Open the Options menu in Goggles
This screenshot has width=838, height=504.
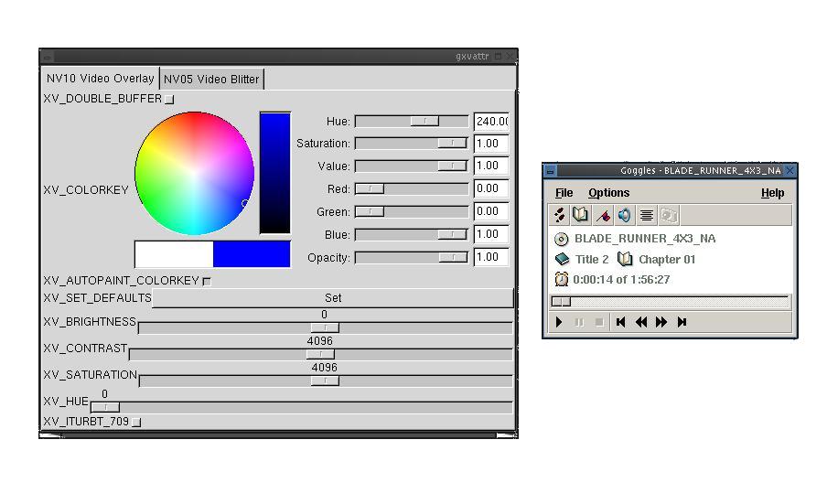coord(608,193)
